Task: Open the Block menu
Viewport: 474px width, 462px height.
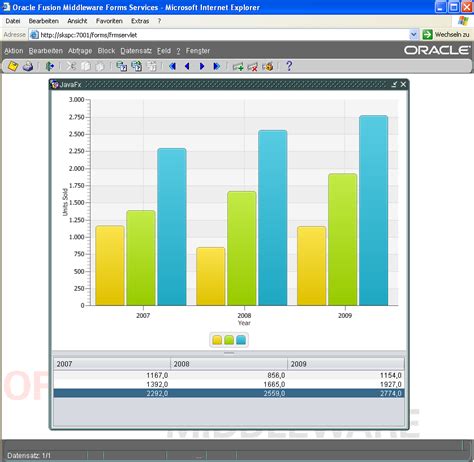Action: tap(106, 51)
